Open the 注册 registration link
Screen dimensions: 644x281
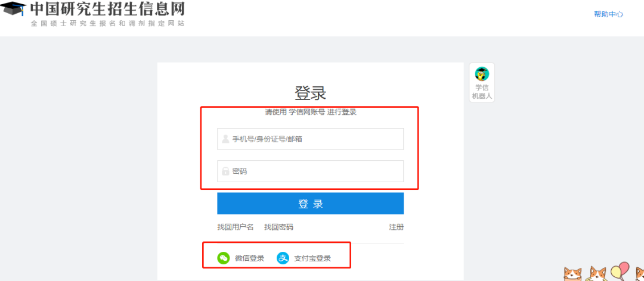click(396, 227)
